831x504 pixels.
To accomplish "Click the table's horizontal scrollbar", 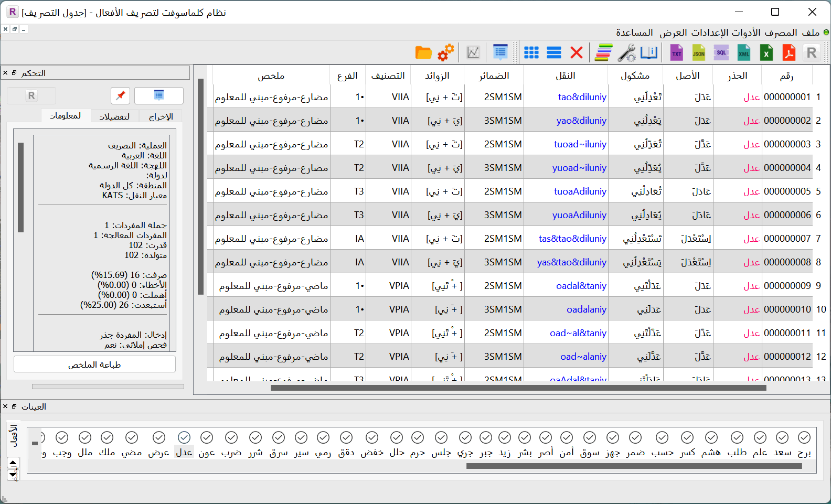I will coord(518,388).
